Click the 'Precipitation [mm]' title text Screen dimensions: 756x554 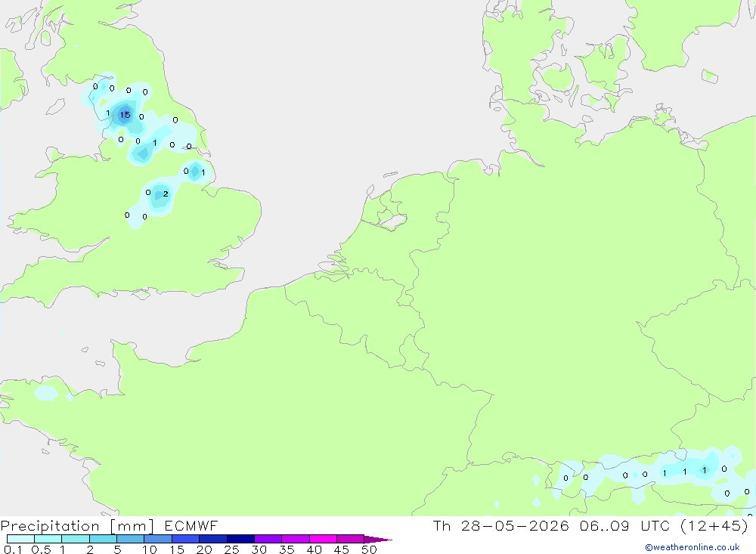[77, 526]
